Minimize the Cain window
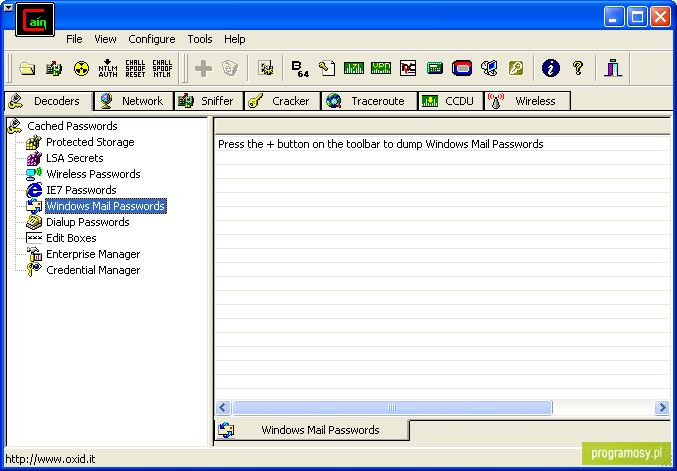The width and height of the screenshot is (677, 471). (x=614, y=17)
